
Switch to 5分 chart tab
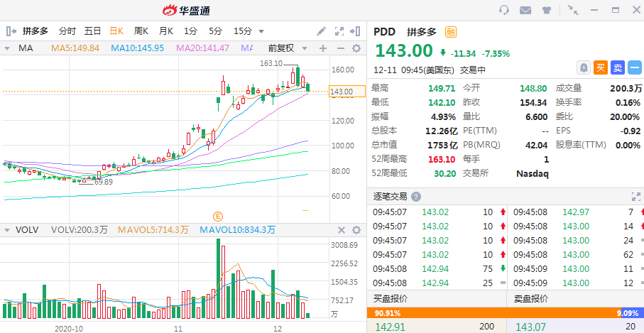[x=215, y=31]
